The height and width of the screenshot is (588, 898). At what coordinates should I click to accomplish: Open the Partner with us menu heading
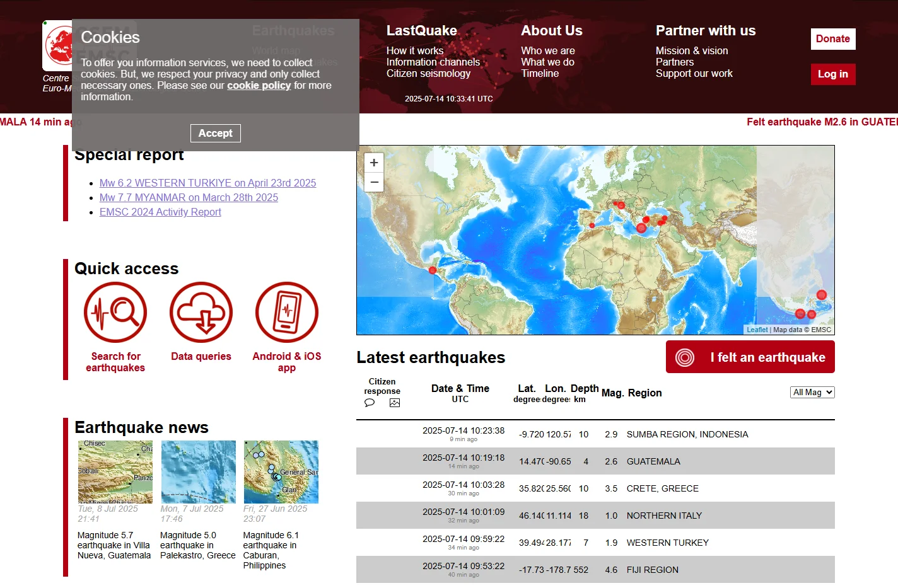[706, 30]
